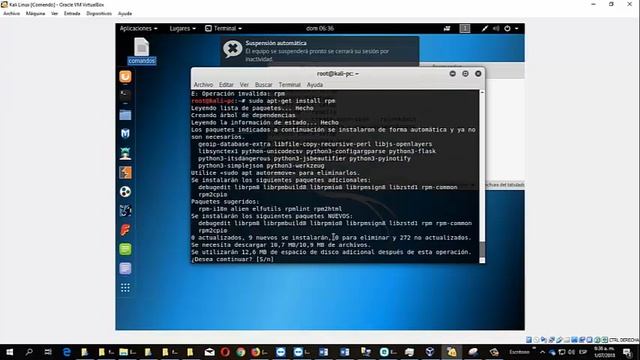This screenshot has height=360, width=640.
Task: Open the Aplicaciones menu
Action: 138,28
